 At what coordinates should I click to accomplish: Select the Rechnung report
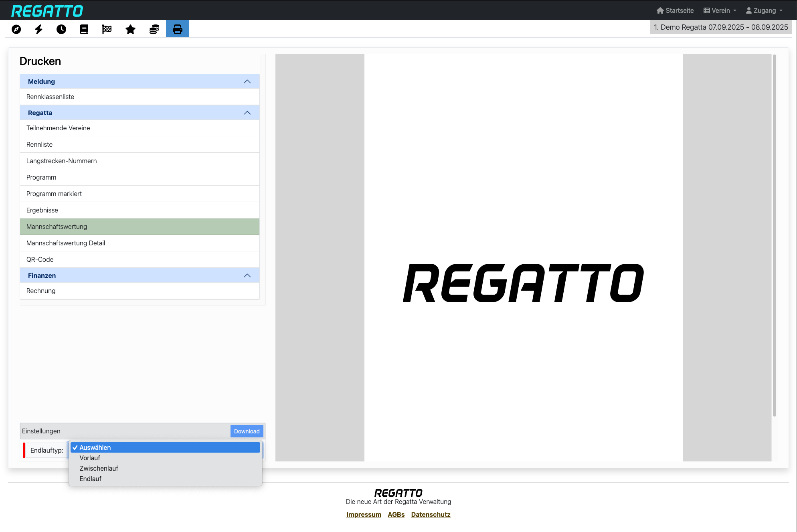pos(140,291)
